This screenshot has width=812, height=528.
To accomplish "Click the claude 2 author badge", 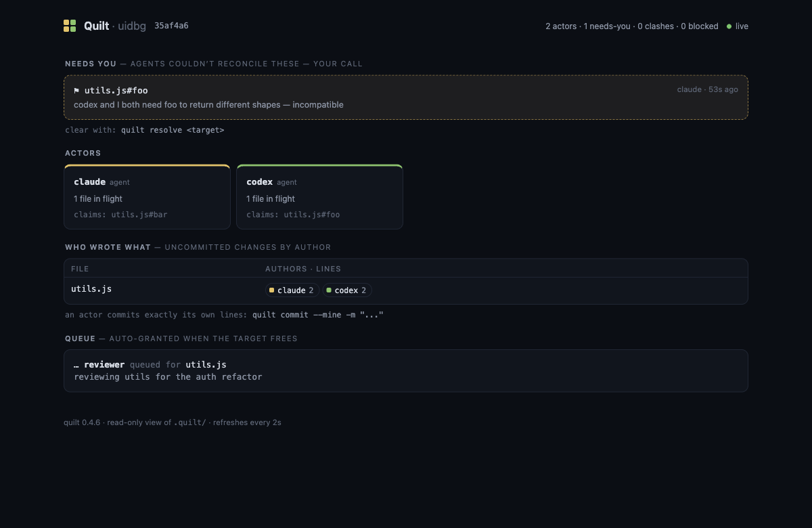I will coord(292,290).
